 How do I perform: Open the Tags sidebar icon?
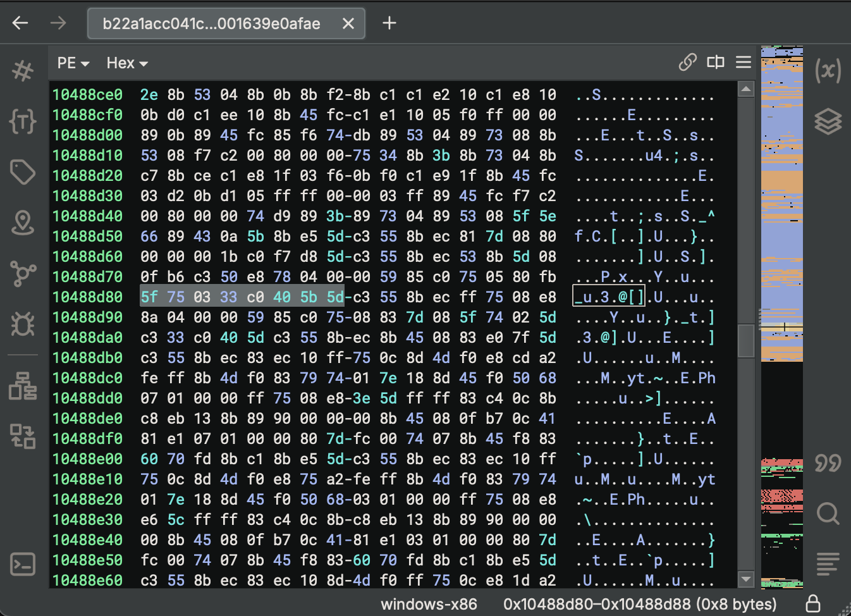(x=23, y=171)
